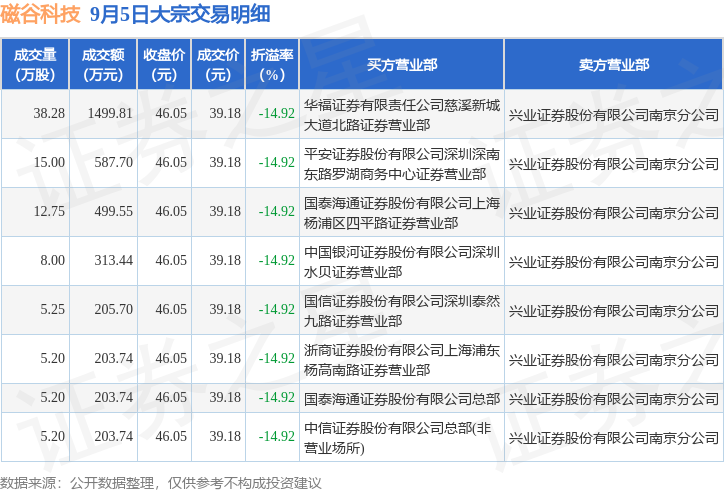Select the 成交额(万元) column header
The image size is (724, 492).
point(103,65)
